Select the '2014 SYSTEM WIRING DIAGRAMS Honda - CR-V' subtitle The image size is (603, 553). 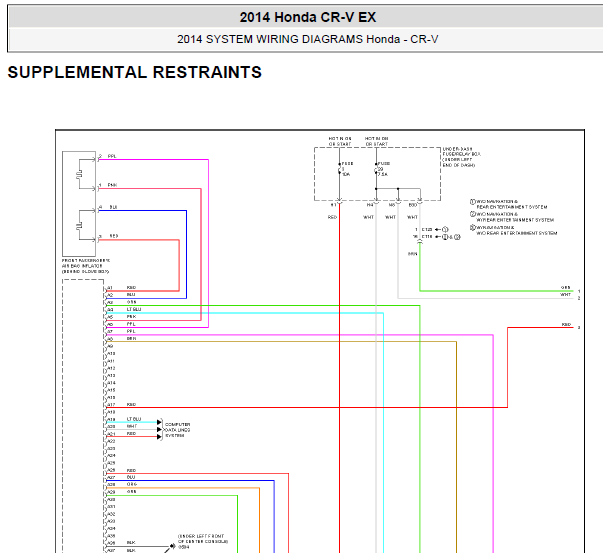[x=308, y=39]
